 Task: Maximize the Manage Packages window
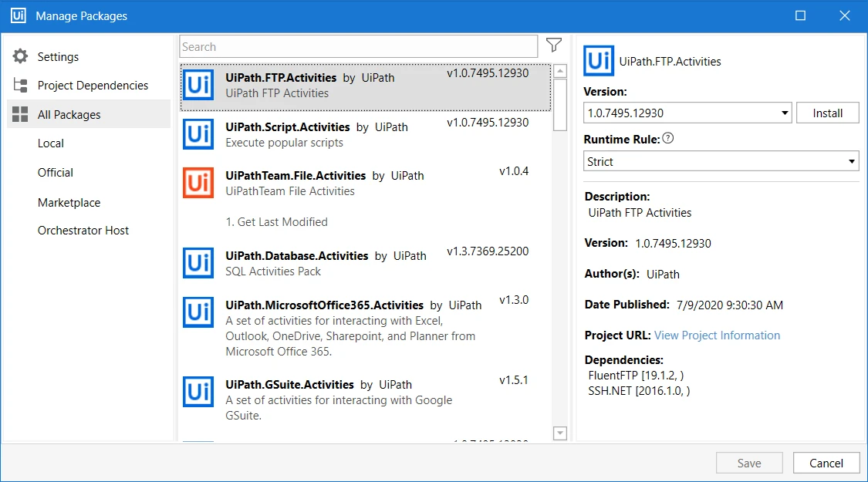(800, 15)
